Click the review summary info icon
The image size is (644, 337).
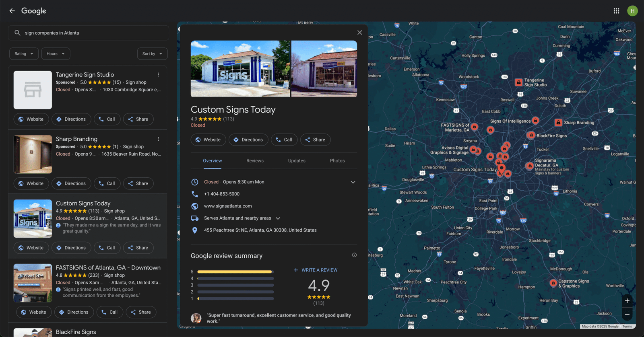[354, 255]
